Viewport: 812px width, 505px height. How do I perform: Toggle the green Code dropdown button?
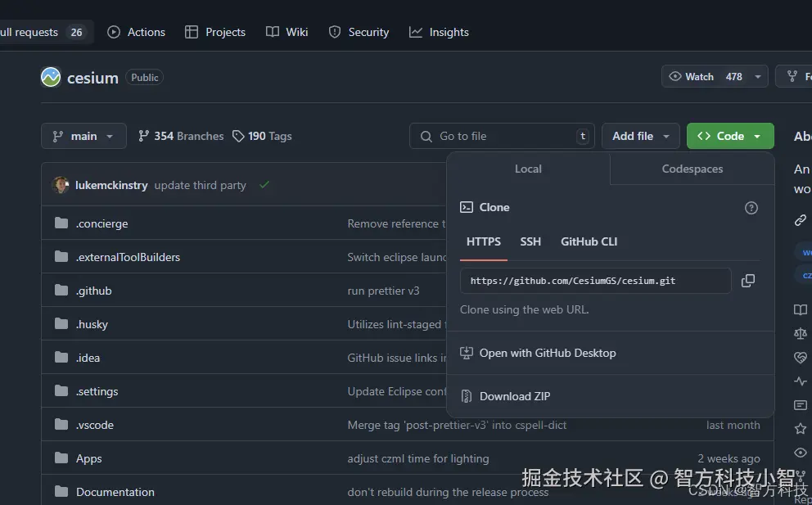click(x=730, y=136)
